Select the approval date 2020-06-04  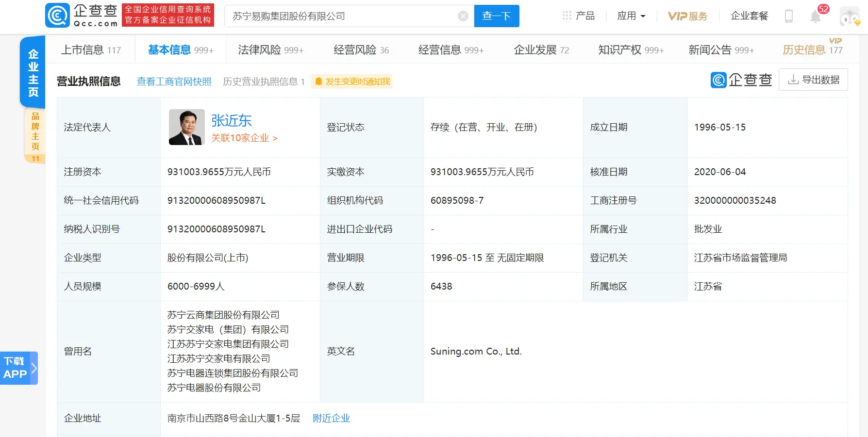[720, 172]
